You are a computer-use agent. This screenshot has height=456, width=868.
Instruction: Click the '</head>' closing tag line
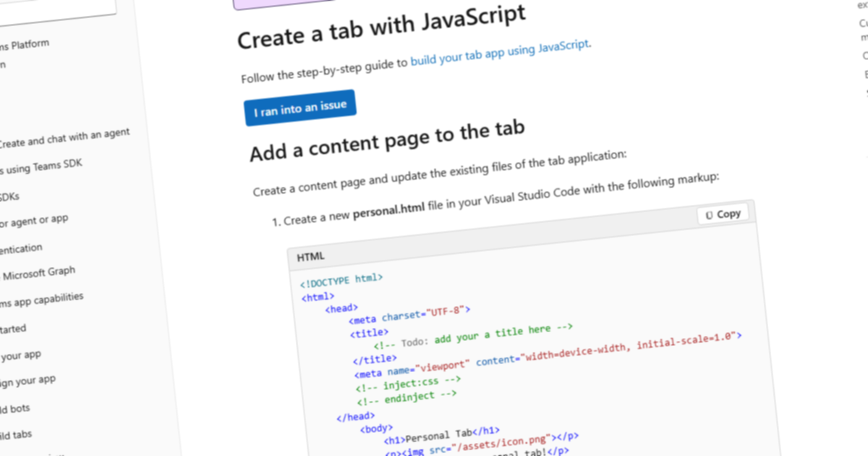[355, 416]
